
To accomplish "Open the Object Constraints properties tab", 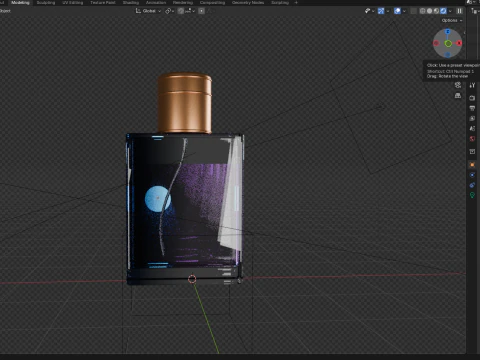I will click(x=472, y=185).
